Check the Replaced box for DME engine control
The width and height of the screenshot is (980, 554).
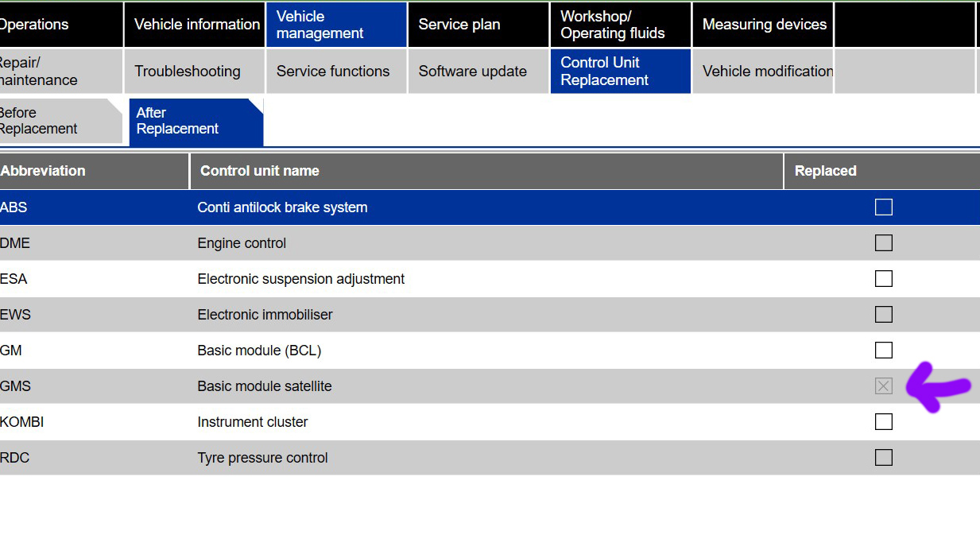[883, 243]
